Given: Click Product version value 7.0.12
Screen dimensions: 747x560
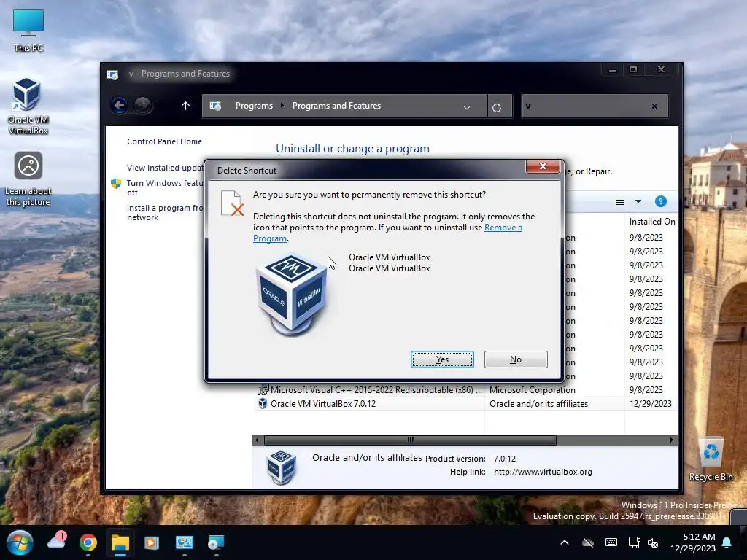Looking at the screenshot, I should [x=505, y=459].
